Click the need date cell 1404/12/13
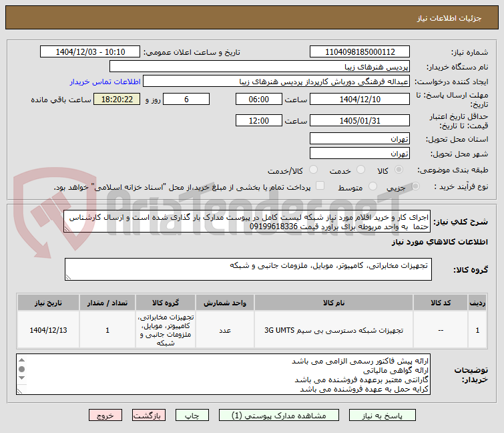Image resolution: width=504 pixels, height=433 pixels. (48, 330)
